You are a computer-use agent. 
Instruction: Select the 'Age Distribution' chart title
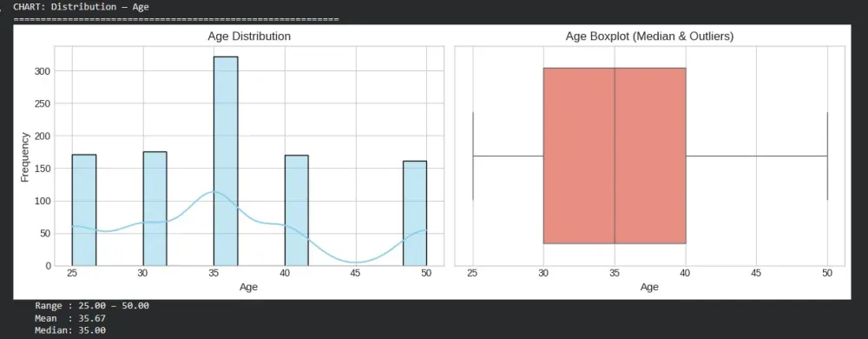point(249,37)
